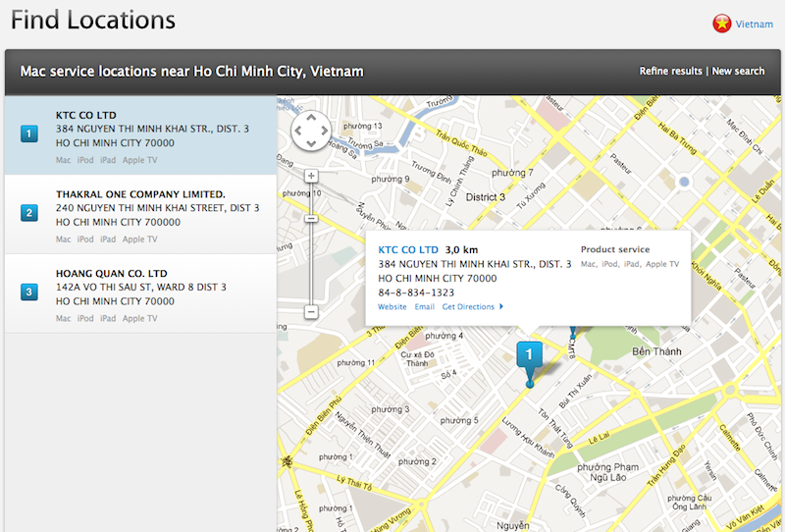
Task: Pan the map up with the arrow
Action: point(311,118)
